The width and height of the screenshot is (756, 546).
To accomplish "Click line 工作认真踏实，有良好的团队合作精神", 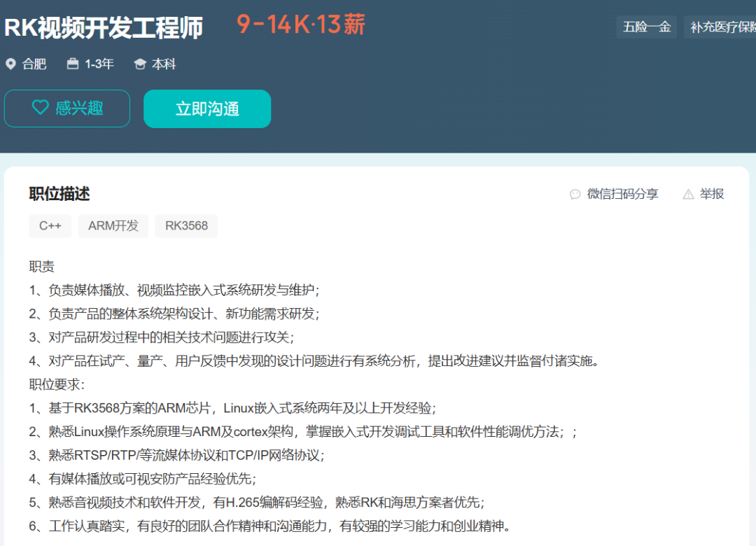I will [x=270, y=526].
